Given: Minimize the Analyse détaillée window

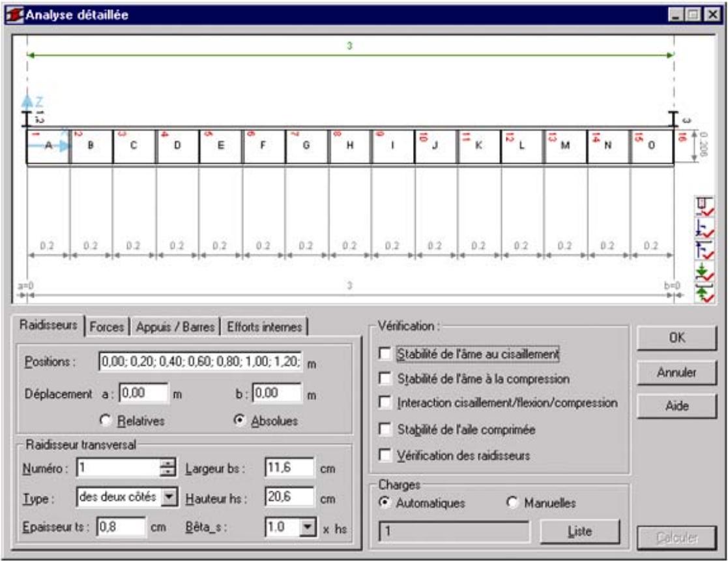Looking at the screenshot, I should point(676,15).
